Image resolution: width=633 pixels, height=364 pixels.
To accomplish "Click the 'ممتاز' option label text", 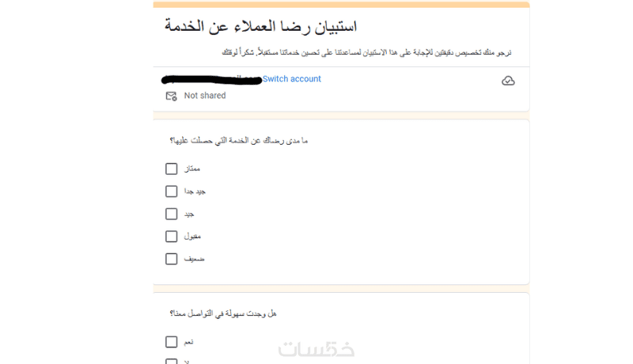I will click(192, 169).
